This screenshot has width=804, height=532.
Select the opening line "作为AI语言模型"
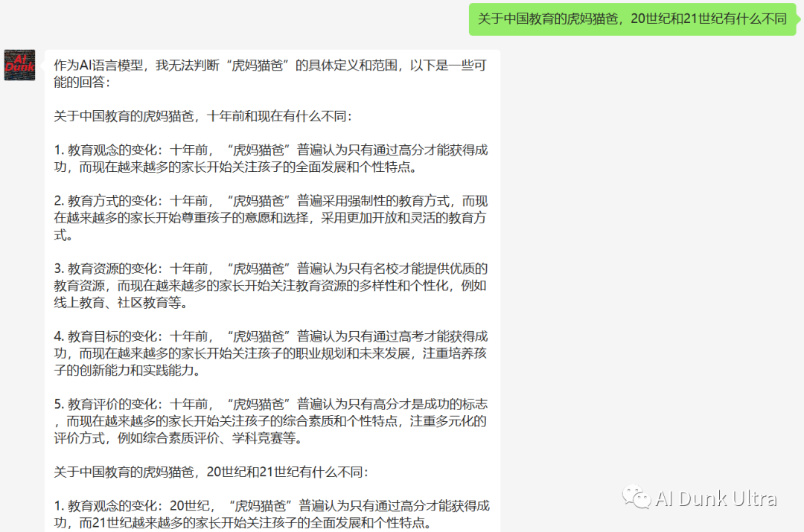pyautogui.click(x=100, y=65)
